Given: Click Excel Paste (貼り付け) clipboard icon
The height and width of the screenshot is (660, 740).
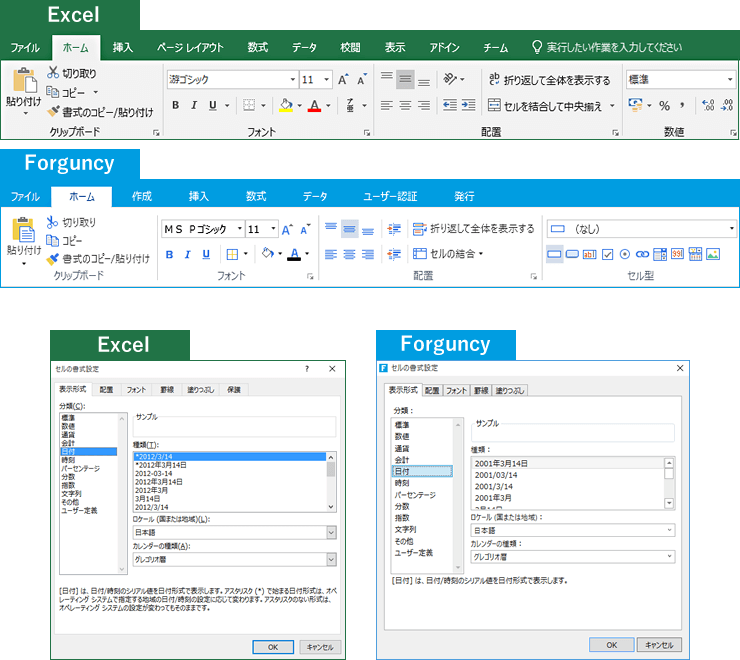Looking at the screenshot, I should point(25,80).
